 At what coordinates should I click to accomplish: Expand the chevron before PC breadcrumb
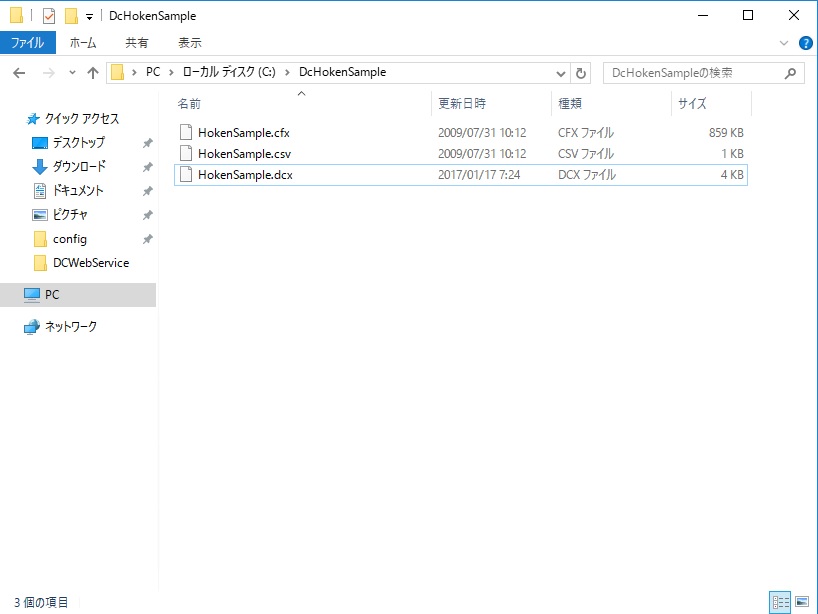point(134,73)
